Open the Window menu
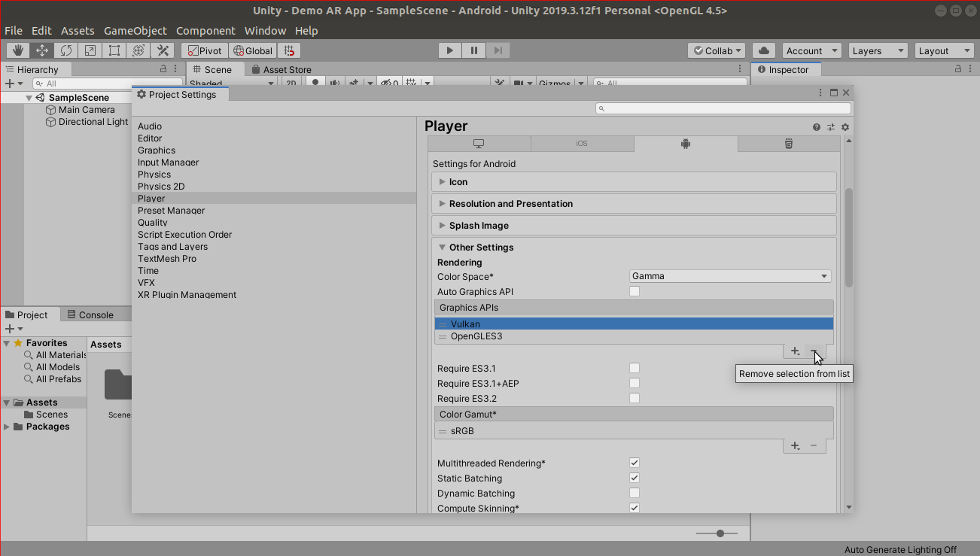Screen dimensions: 980x556 265,31
